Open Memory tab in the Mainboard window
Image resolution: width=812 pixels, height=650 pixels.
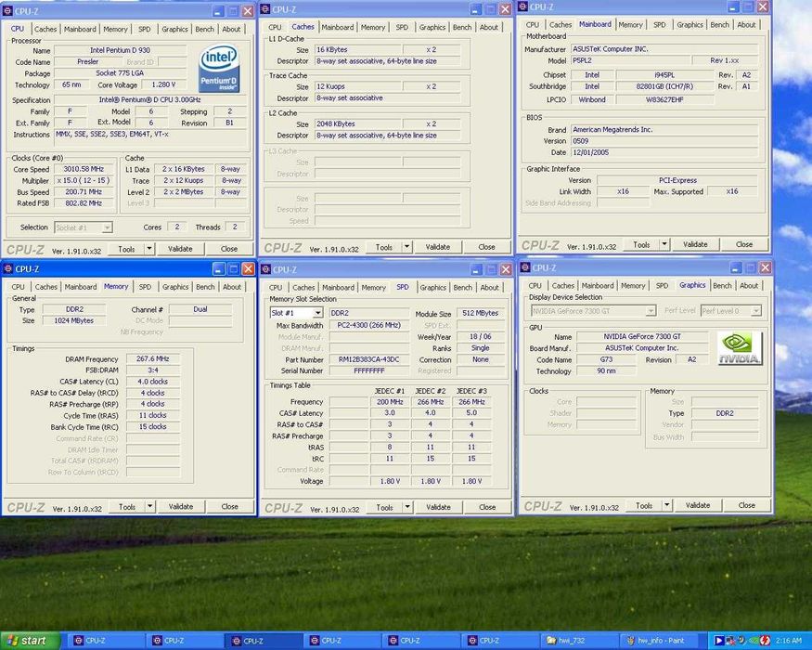(x=630, y=24)
